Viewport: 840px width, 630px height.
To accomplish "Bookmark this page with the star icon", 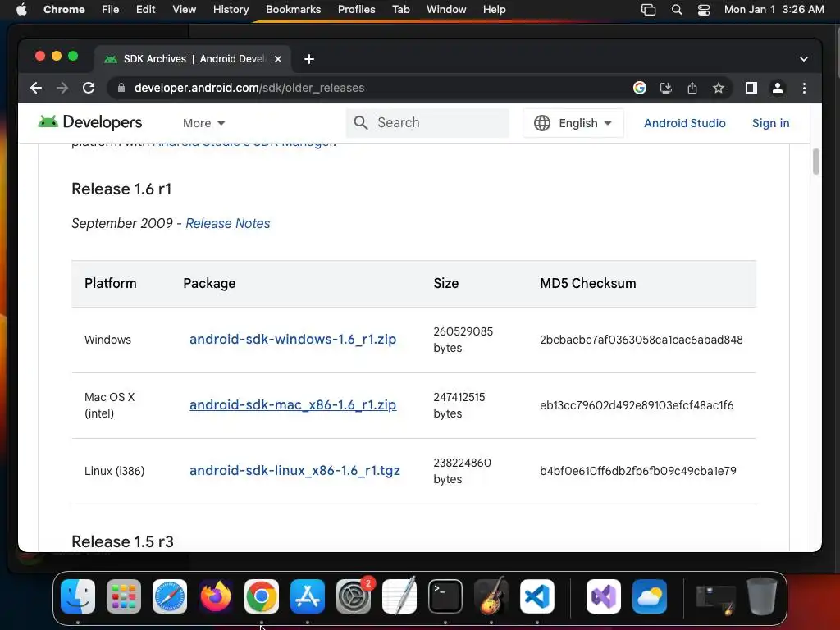I will [719, 88].
